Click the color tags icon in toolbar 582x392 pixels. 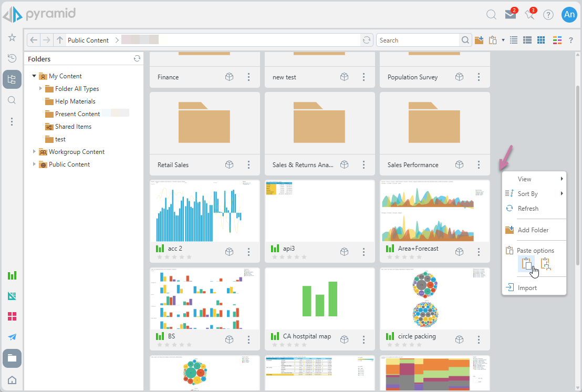click(x=557, y=40)
